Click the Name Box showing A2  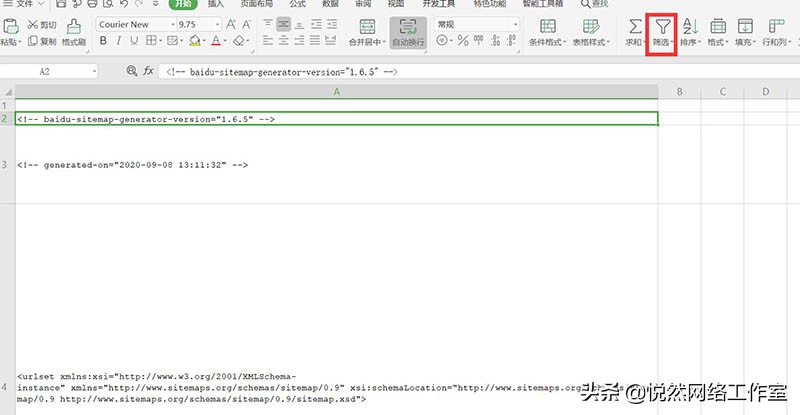pyautogui.click(x=48, y=71)
